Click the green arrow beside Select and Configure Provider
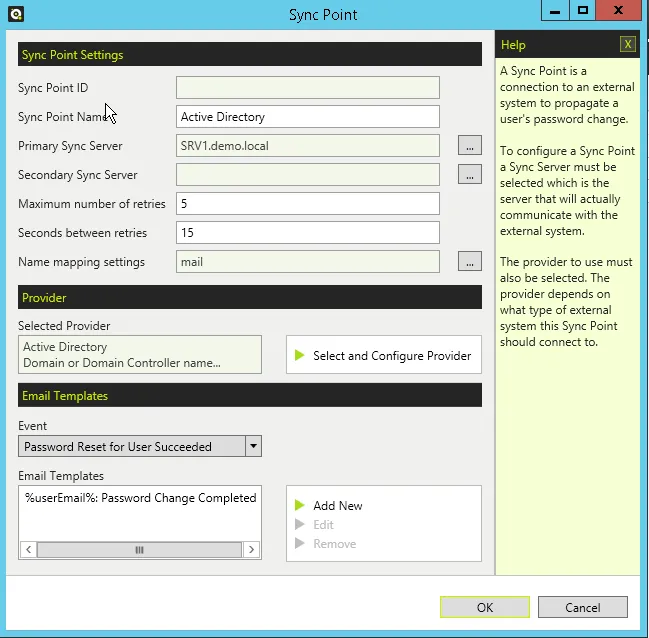The height and width of the screenshot is (638, 649). coord(299,355)
